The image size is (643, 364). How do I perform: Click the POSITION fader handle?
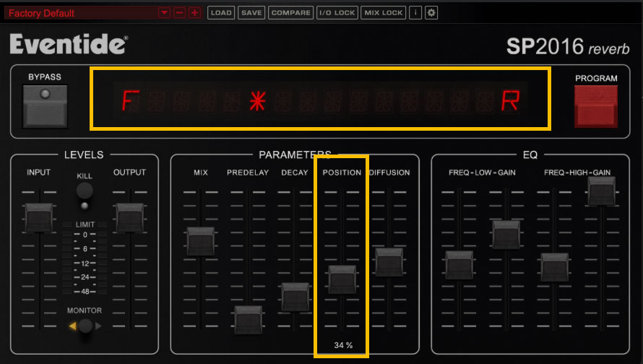click(342, 279)
